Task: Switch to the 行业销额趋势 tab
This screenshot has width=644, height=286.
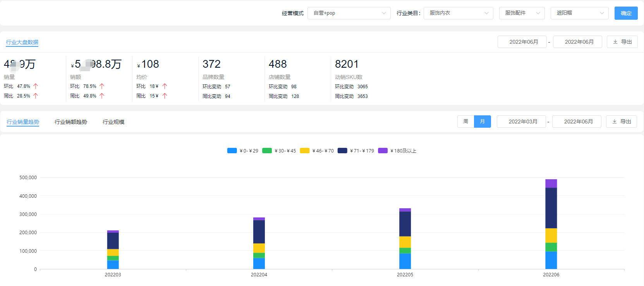Action: (71, 122)
